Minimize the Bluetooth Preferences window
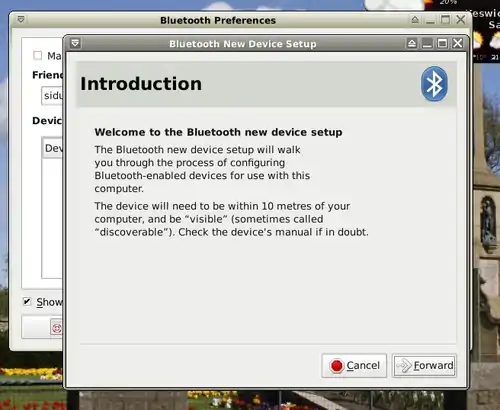The width and height of the screenshot is (500, 410). coord(430,20)
